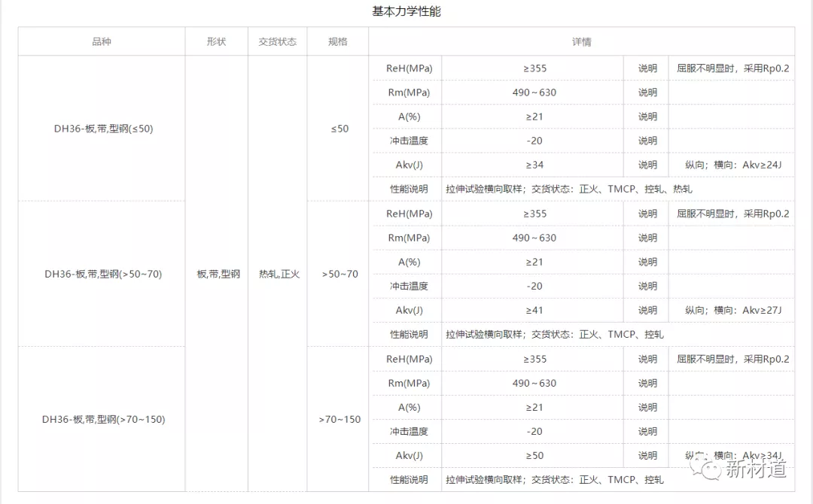Click the 新材道 watermark text
813x504 pixels.
[756, 469]
